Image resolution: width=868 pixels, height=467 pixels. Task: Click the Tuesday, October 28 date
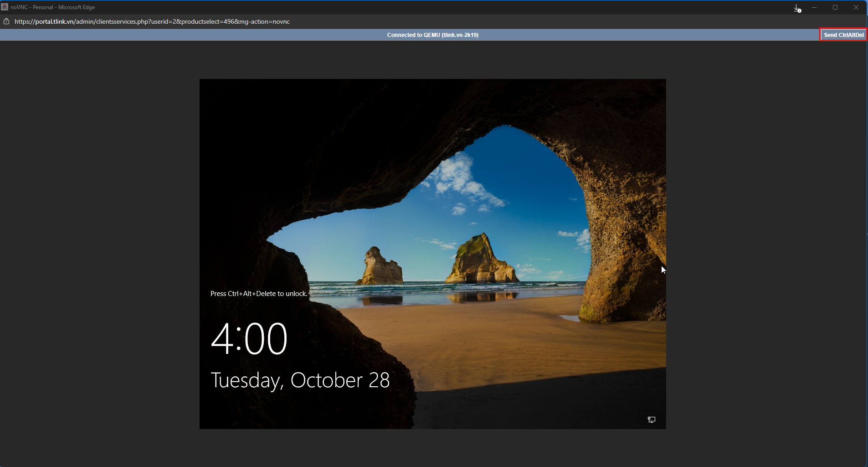[300, 380]
